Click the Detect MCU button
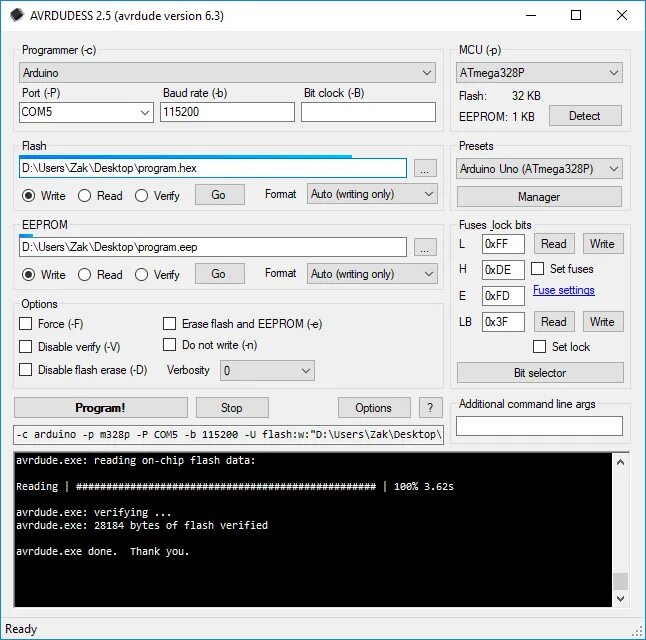 click(585, 116)
